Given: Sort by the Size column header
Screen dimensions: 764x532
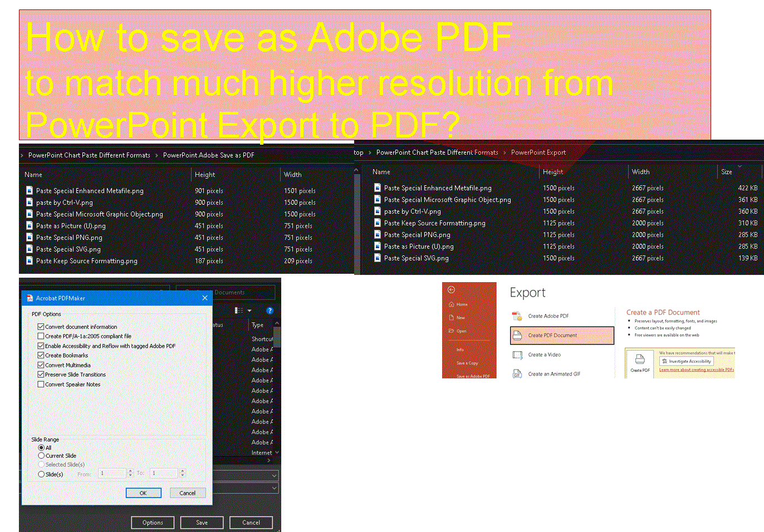Looking at the screenshot, I should pyautogui.click(x=727, y=172).
